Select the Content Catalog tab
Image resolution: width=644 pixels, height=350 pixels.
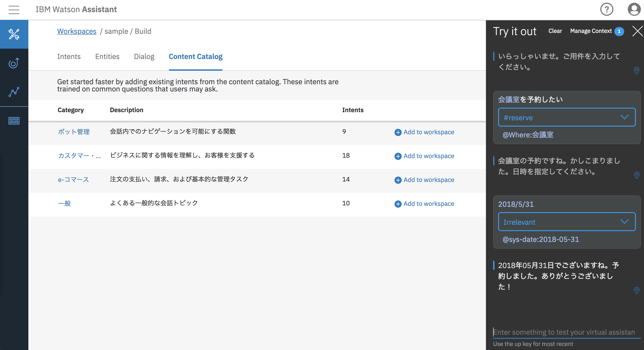click(195, 57)
